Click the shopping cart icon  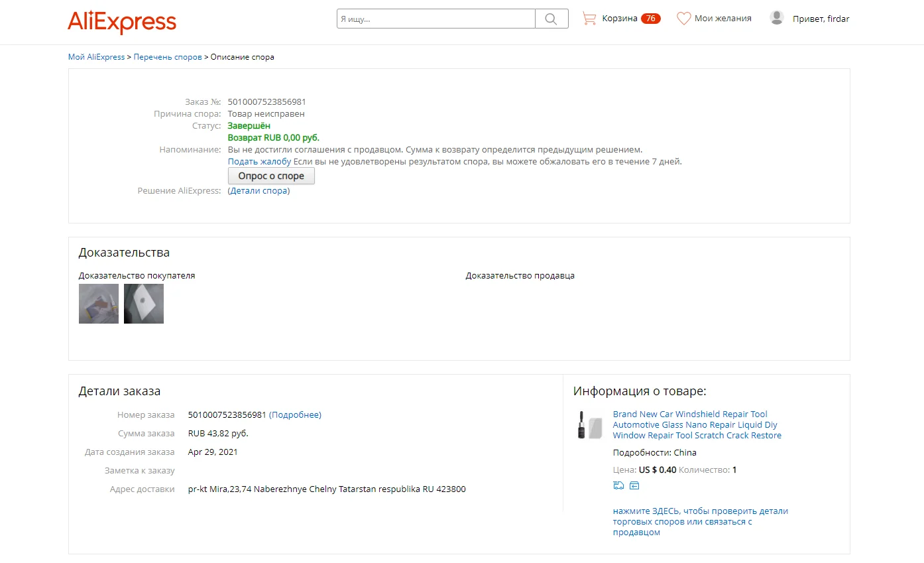click(x=589, y=19)
